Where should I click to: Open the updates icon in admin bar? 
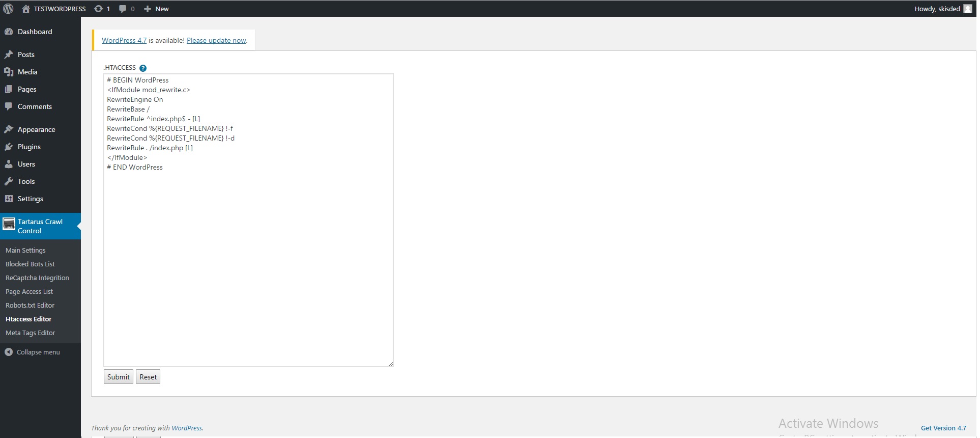(98, 9)
